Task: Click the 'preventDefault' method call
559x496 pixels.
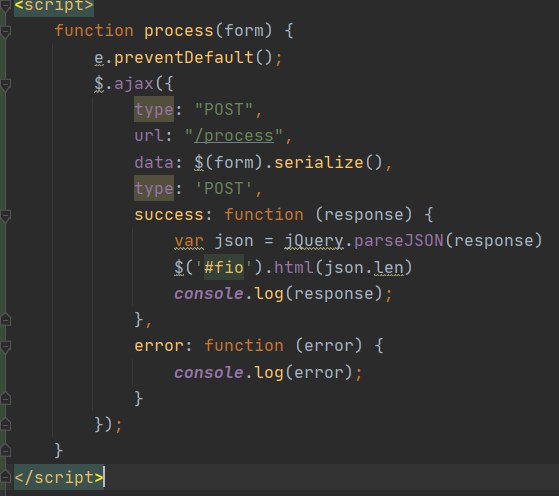Action: pos(184,58)
